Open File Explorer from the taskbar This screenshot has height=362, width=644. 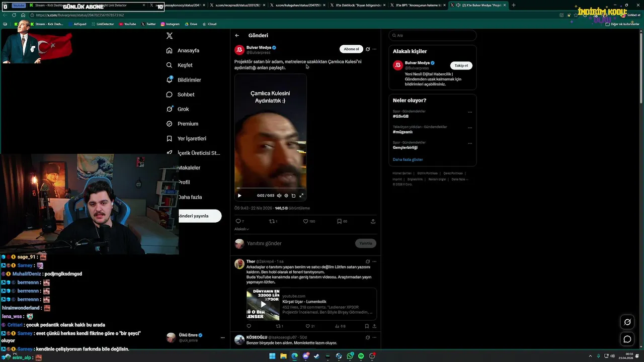(x=283, y=356)
